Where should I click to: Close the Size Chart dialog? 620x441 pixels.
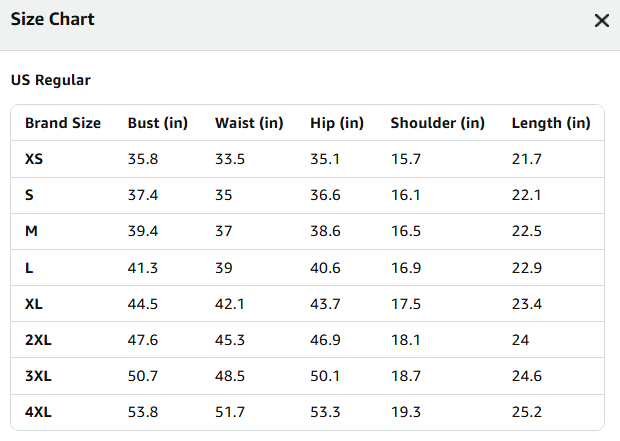point(601,21)
